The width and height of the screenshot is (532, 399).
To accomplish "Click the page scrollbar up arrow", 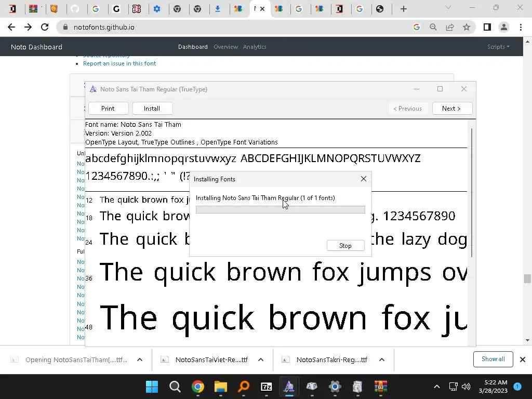I will [x=527, y=42].
